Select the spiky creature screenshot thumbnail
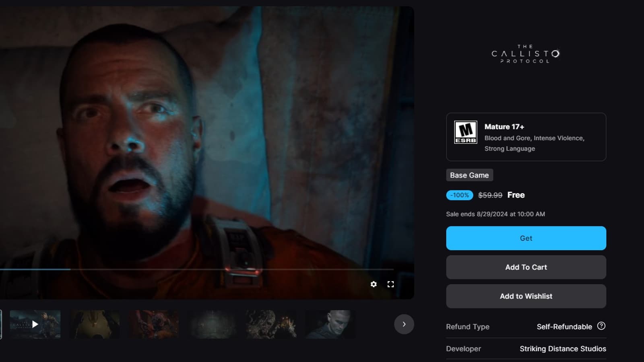Screen dimensions: 644x362 272,324
